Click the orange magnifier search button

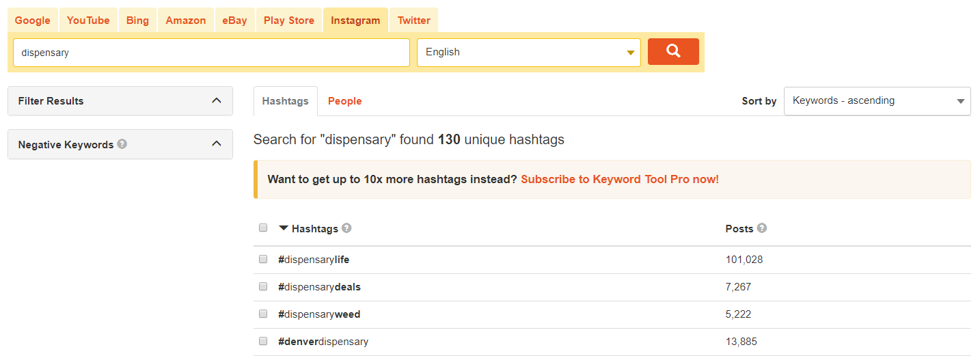[673, 51]
